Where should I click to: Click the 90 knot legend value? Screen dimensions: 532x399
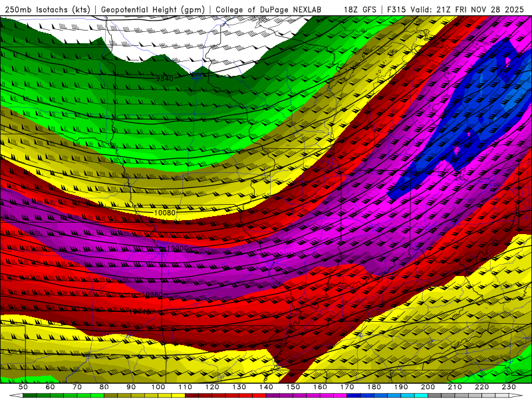pyautogui.click(x=131, y=387)
